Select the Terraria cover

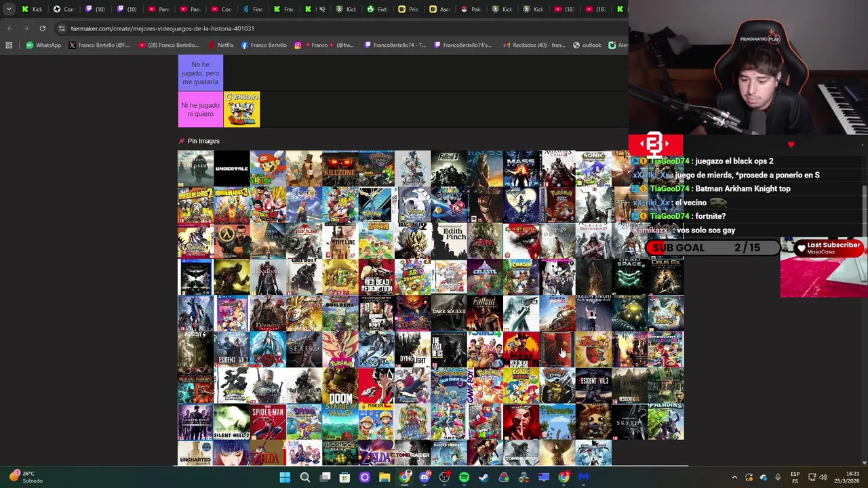[557, 422]
